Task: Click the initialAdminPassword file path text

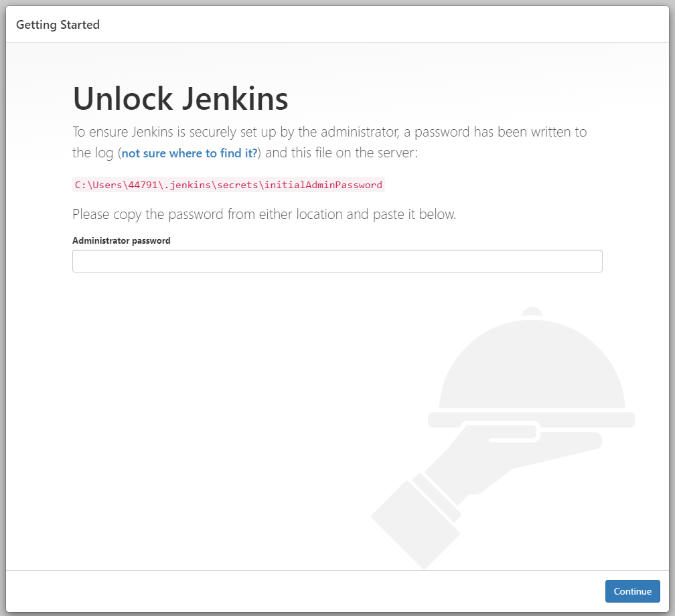Action: click(228, 185)
